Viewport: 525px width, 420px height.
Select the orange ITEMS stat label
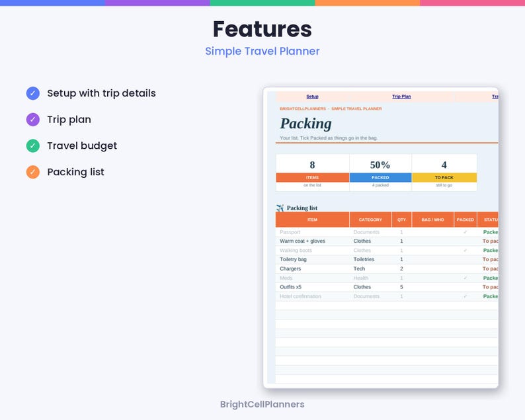click(312, 177)
